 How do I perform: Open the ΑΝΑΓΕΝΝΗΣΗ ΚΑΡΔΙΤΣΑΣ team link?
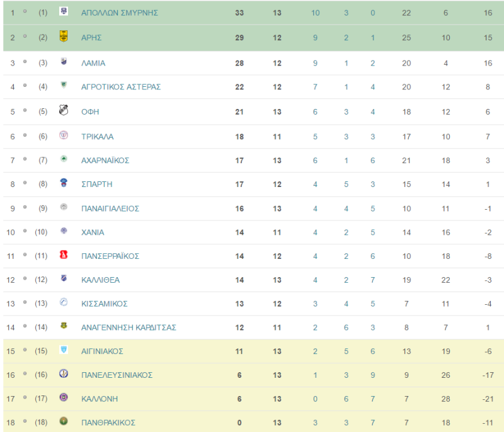pyautogui.click(x=129, y=327)
